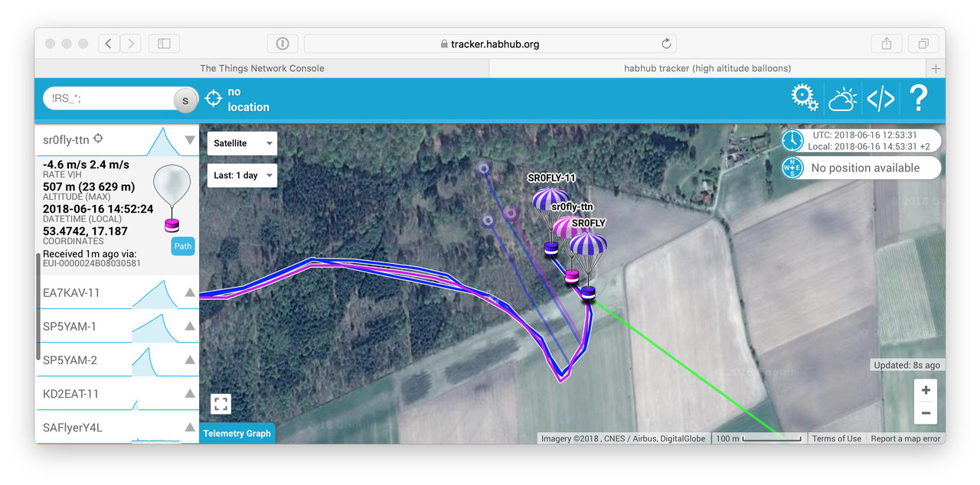Screen dimensions: 980x485
Task: Expand the KD2EAT-11 vehicle row
Action: tap(116, 393)
